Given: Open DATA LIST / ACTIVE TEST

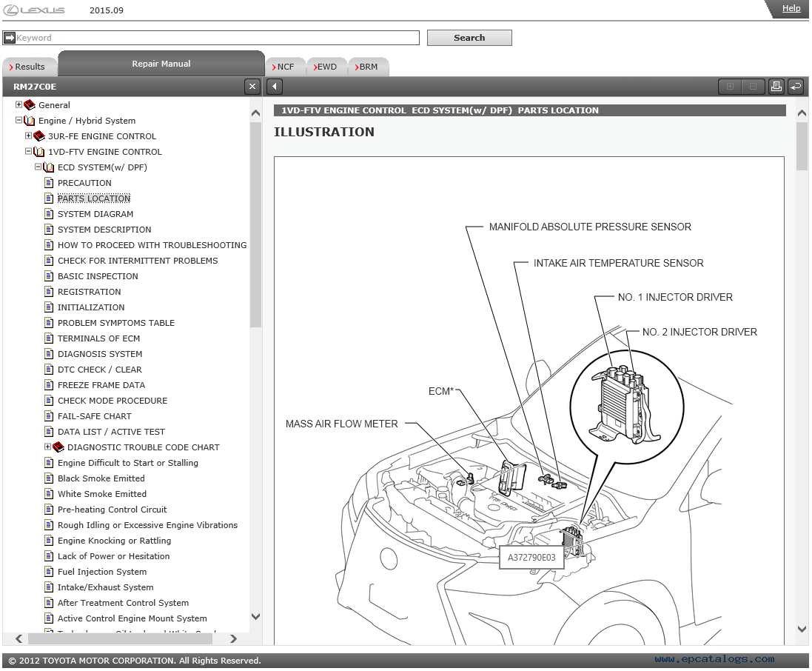Looking at the screenshot, I should 111,432.
